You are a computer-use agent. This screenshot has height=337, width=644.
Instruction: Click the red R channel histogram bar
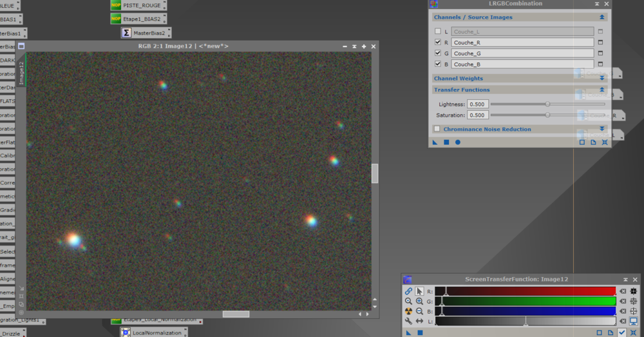tap(526, 291)
